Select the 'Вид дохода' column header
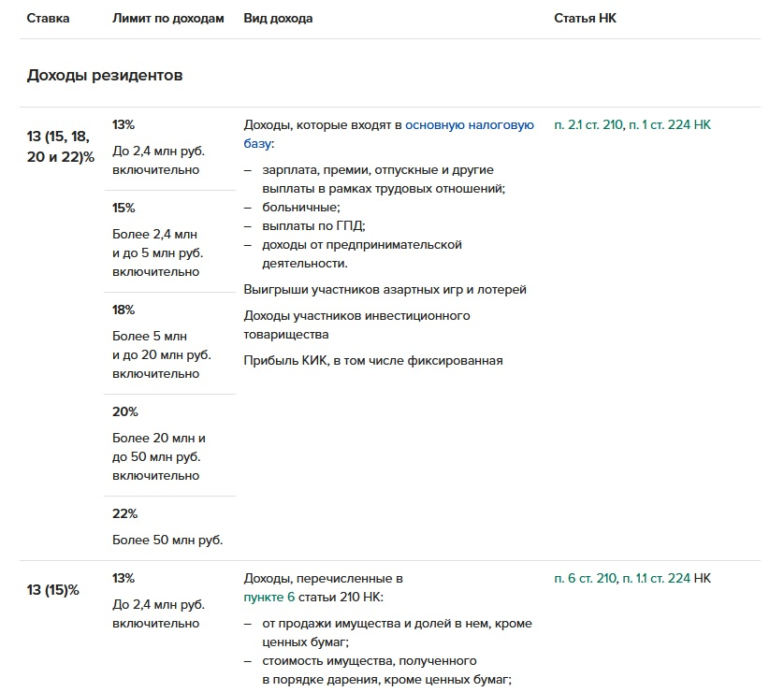 278,19
